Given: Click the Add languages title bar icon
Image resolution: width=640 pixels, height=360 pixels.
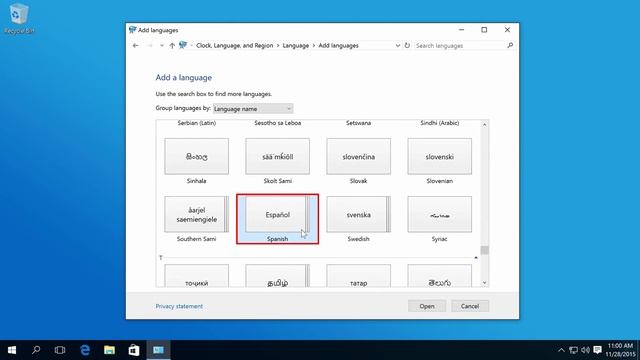Looking at the screenshot, I should [x=132, y=30].
